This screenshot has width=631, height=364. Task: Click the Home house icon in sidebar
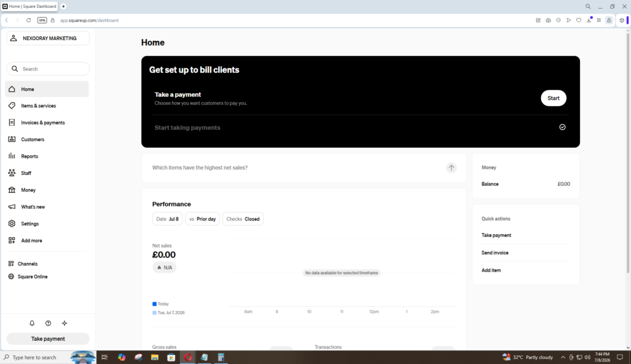[12, 89]
